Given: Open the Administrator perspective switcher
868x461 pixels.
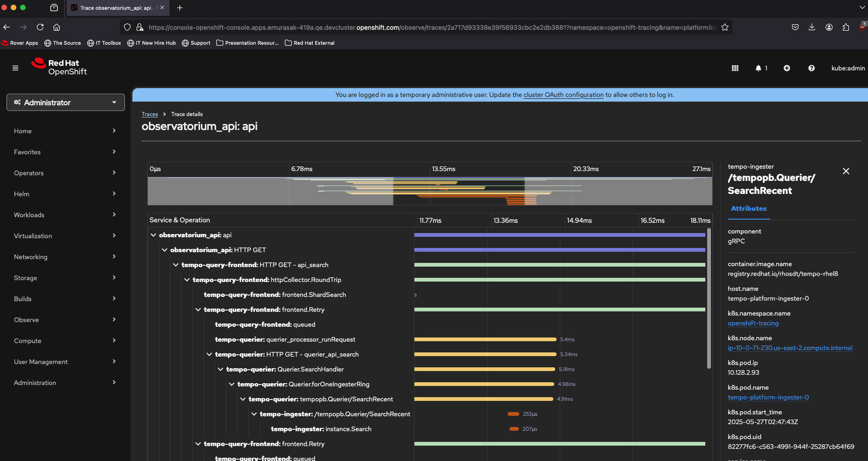Looking at the screenshot, I should point(66,103).
